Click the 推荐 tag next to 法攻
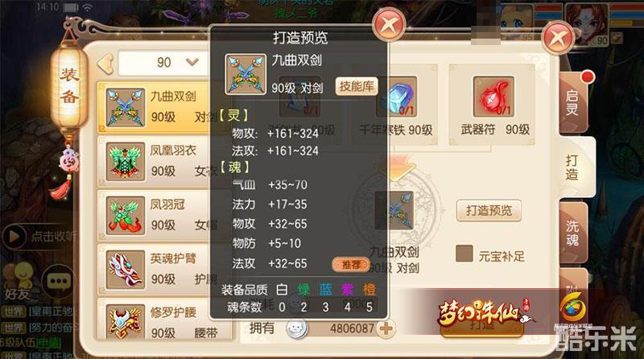The image size is (644, 359). (350, 265)
